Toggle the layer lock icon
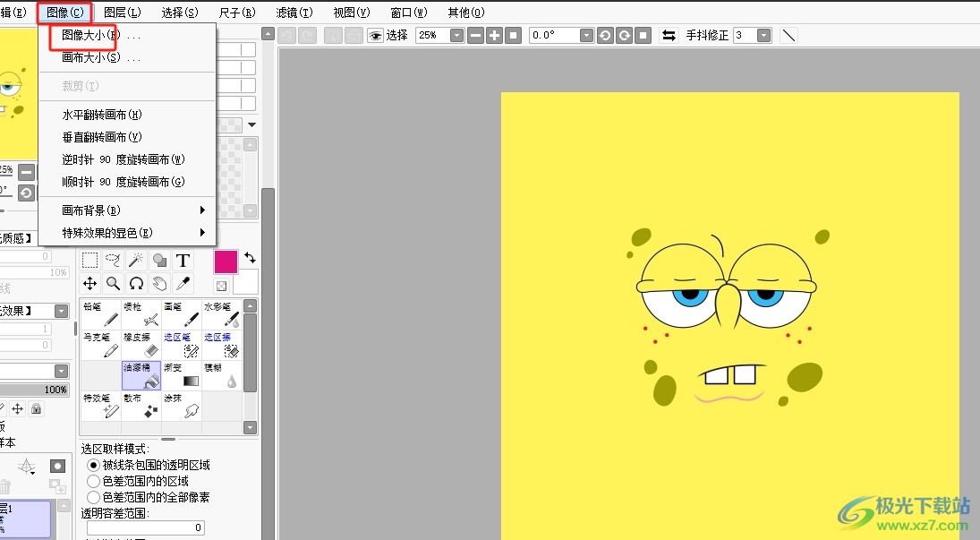The image size is (980, 540). 37,408
